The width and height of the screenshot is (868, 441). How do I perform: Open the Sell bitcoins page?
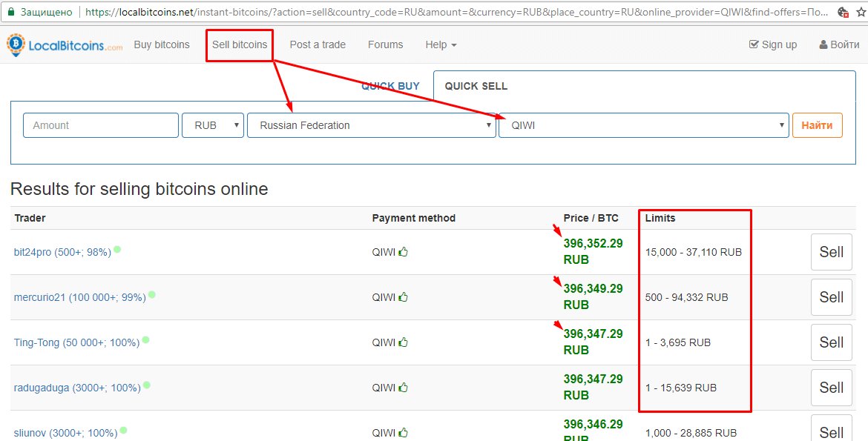pyautogui.click(x=240, y=44)
